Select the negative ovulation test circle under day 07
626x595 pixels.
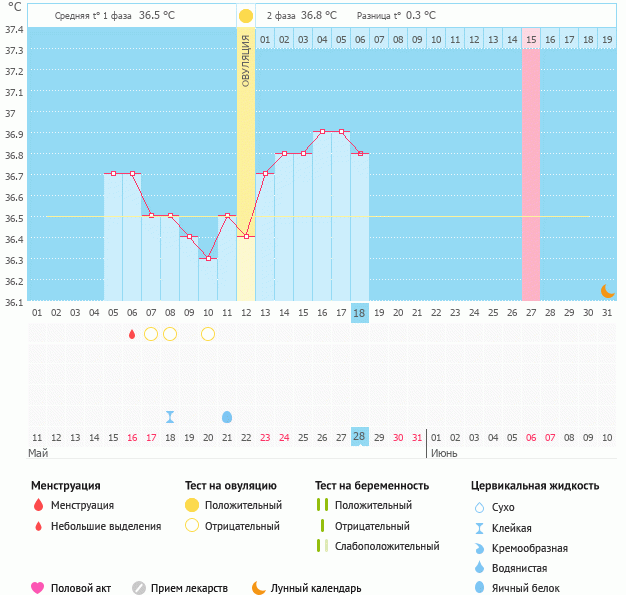[151, 334]
